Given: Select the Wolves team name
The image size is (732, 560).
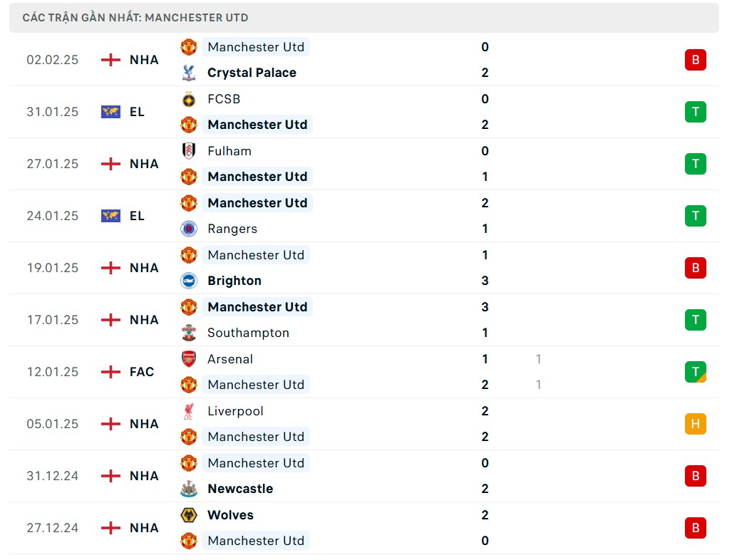Looking at the screenshot, I should (x=230, y=515).
